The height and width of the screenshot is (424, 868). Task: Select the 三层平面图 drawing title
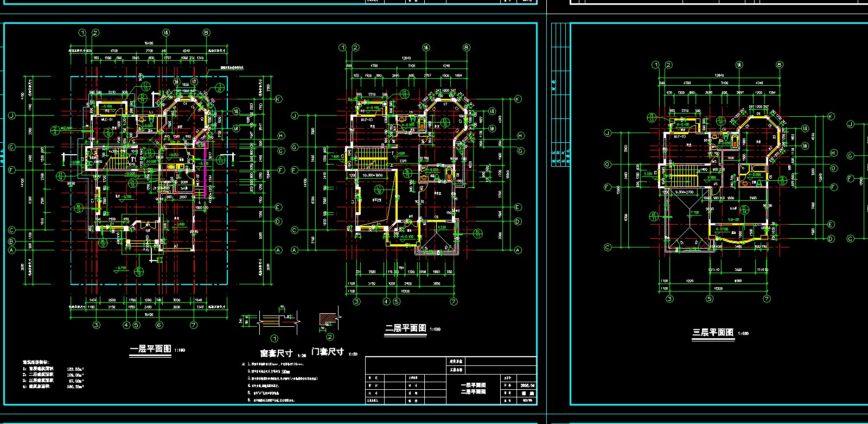713,332
